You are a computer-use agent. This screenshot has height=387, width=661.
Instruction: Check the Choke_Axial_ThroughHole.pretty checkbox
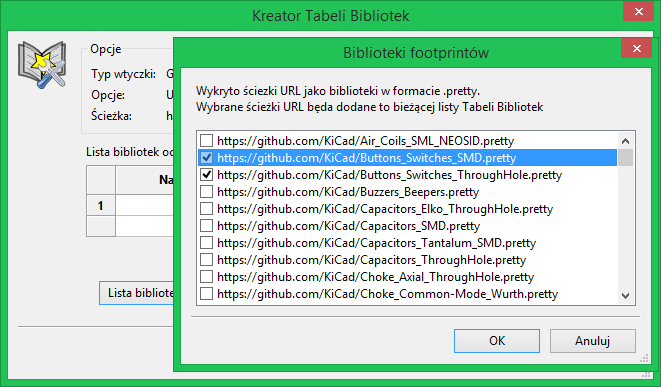point(206,277)
